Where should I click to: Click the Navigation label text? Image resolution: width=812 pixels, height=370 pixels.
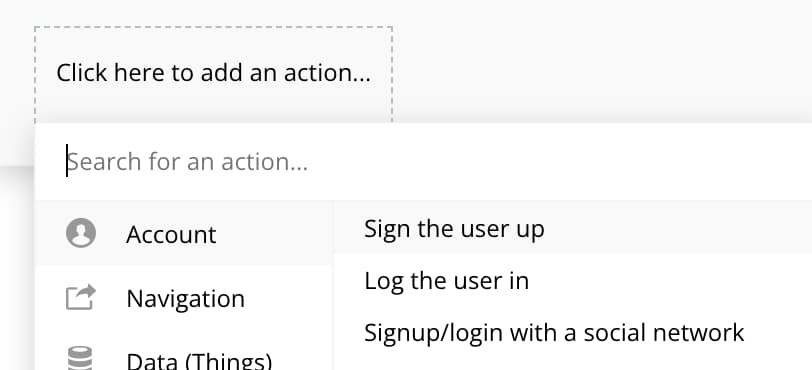(185, 298)
